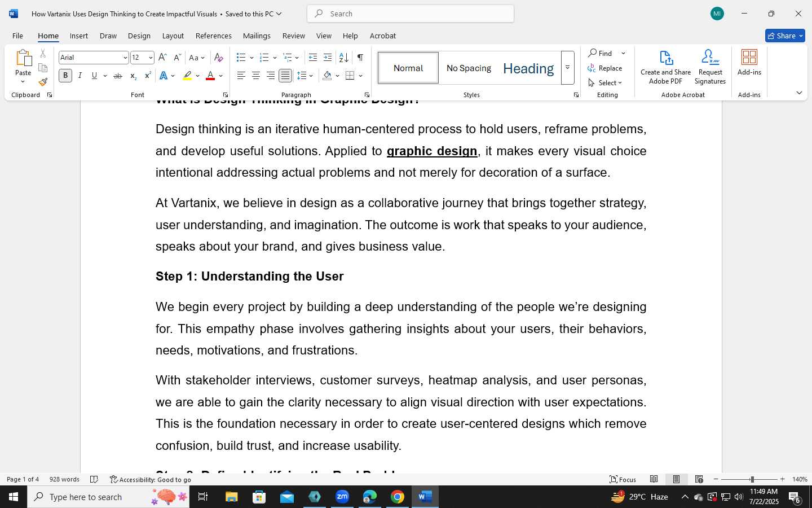Open the File menu
This screenshot has width=812, height=508.
17,36
